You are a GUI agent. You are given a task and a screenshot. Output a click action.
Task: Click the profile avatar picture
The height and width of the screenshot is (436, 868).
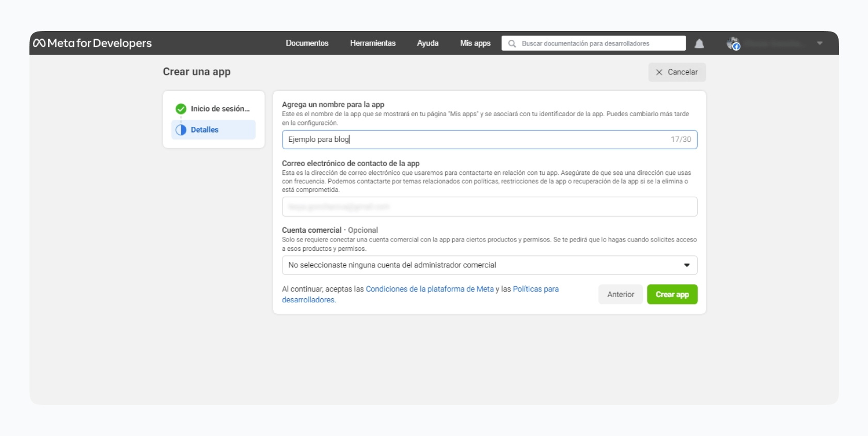(x=733, y=43)
